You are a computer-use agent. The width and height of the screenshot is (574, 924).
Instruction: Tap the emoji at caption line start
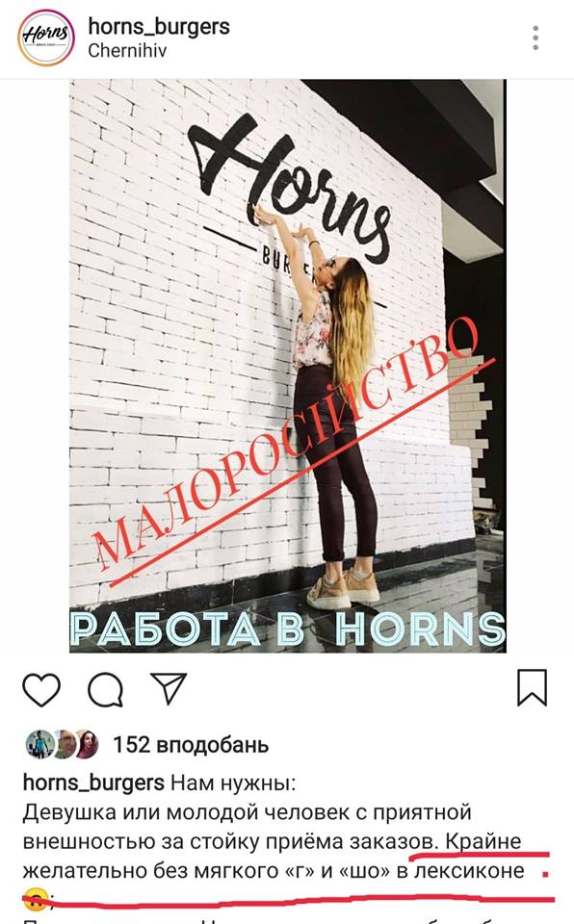pos(37,897)
